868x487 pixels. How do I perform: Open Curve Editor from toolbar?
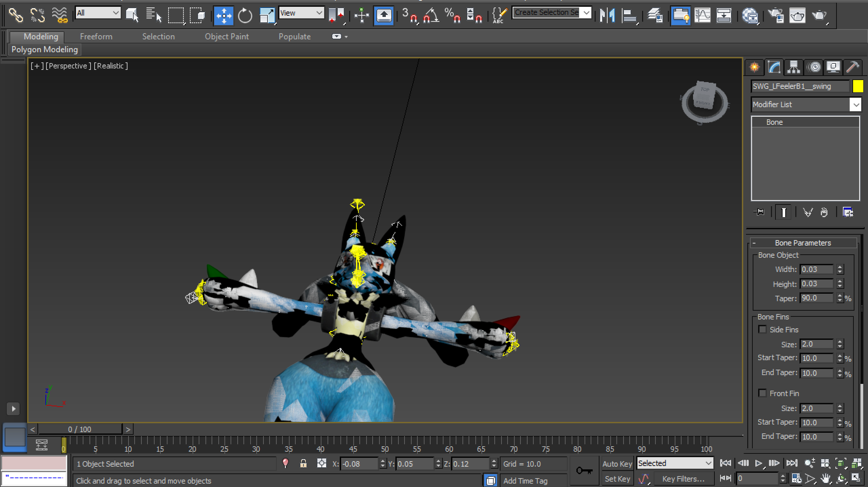point(703,15)
